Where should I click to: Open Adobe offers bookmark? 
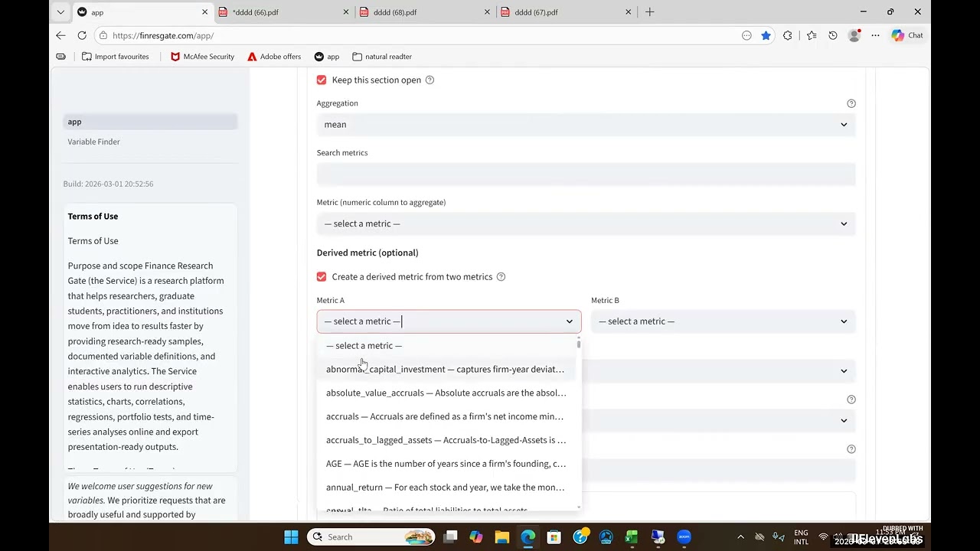274,57
